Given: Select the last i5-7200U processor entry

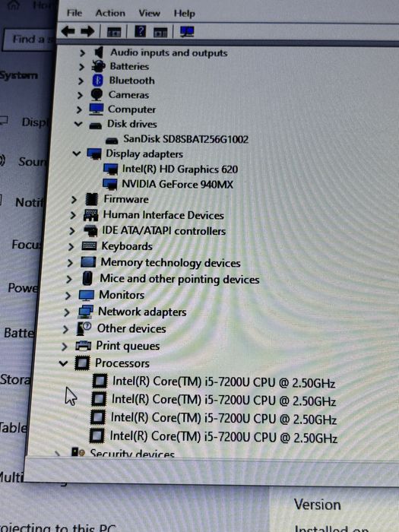Looking at the screenshot, I should pos(223,437).
